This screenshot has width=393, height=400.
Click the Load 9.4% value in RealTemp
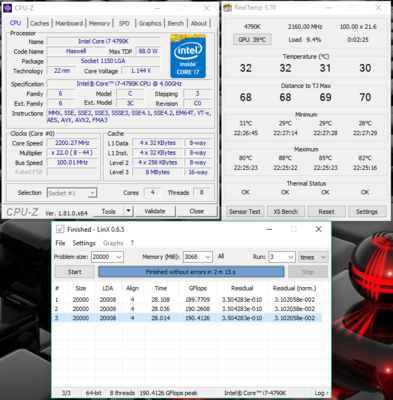coord(305,40)
